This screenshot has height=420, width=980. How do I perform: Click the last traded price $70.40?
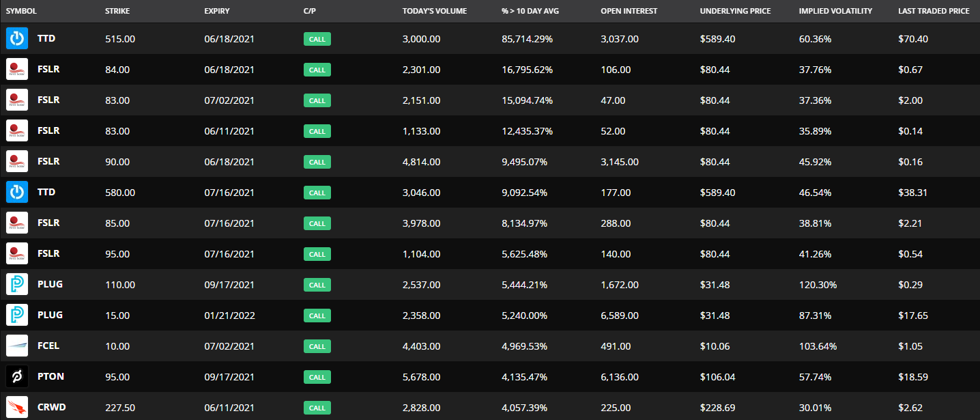click(913, 39)
